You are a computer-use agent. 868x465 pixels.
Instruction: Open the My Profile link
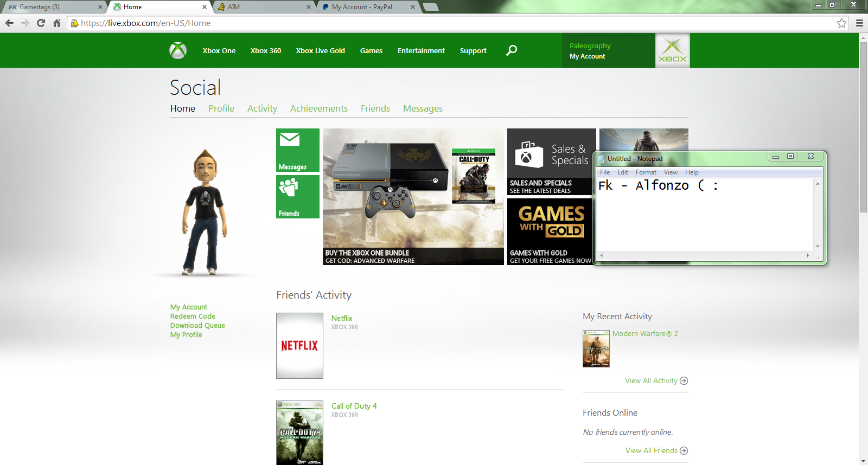[x=186, y=335]
